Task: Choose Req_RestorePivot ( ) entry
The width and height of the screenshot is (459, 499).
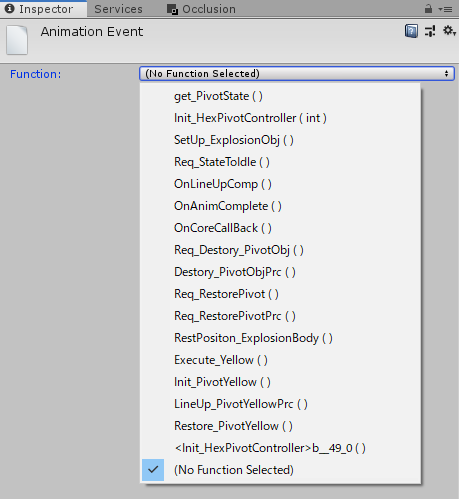Action: [280, 294]
